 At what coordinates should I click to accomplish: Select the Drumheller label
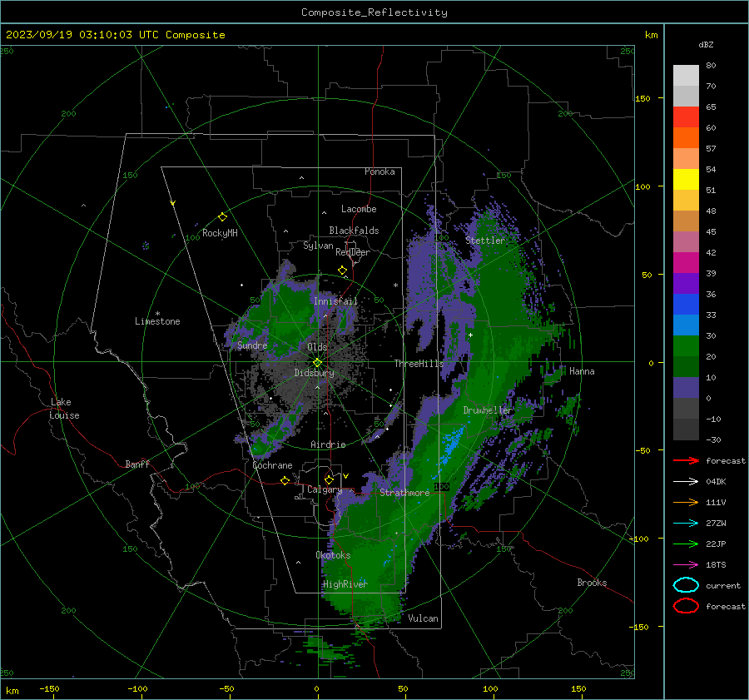point(487,410)
